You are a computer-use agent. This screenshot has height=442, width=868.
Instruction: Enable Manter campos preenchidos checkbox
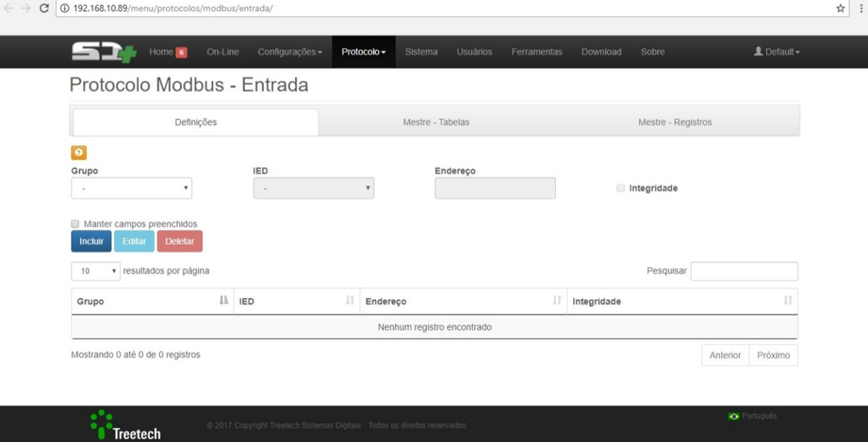pyautogui.click(x=76, y=224)
